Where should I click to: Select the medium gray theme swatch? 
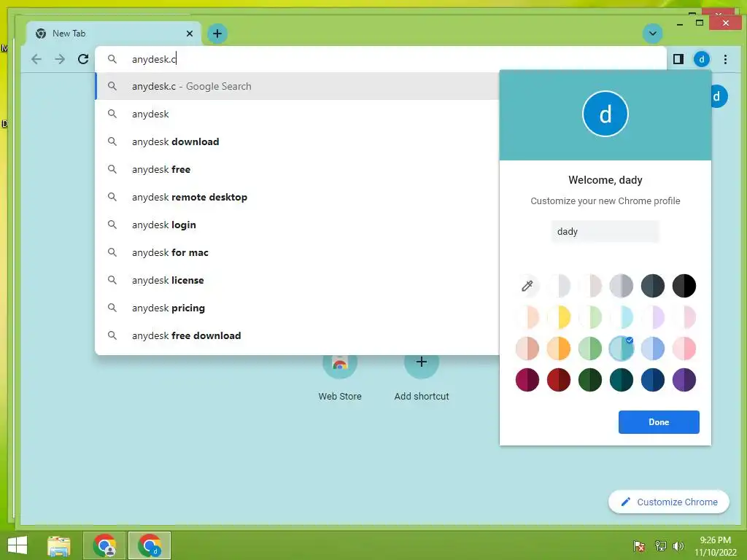point(621,286)
